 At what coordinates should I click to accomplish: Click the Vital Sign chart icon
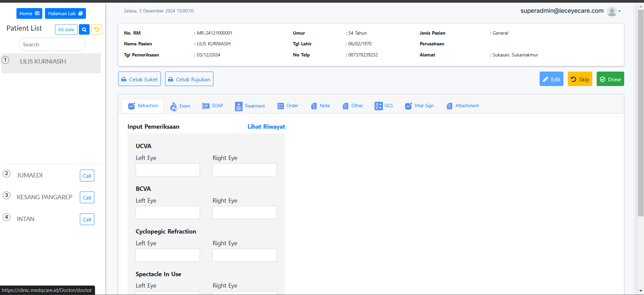pos(408,106)
